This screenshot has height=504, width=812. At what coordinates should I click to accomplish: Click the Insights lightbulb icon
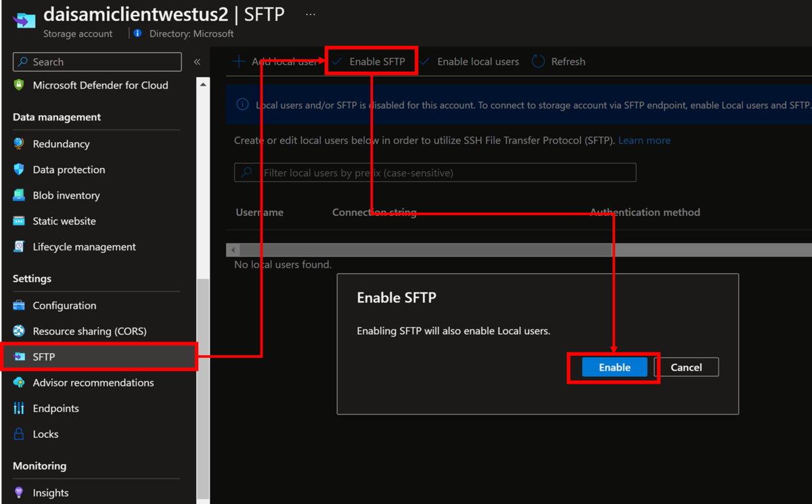point(19,492)
